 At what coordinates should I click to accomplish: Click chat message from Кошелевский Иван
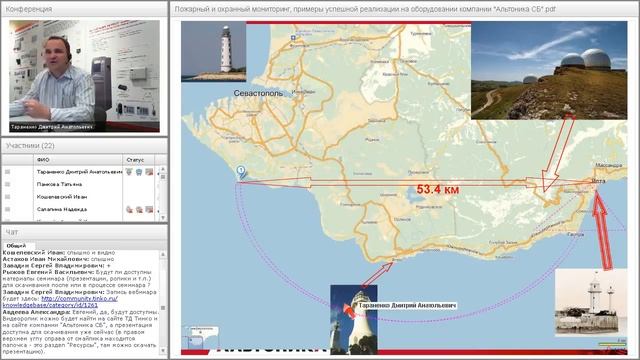click(59, 253)
